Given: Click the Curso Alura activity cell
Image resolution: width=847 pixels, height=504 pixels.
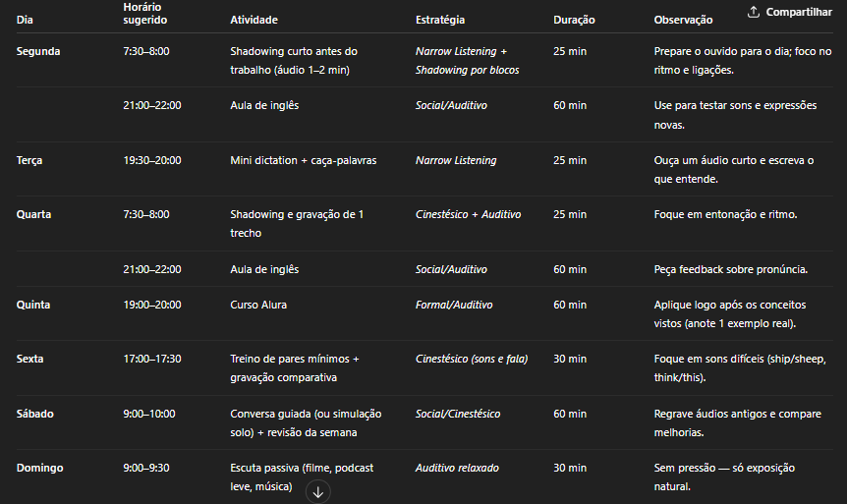Looking at the screenshot, I should (x=258, y=305).
